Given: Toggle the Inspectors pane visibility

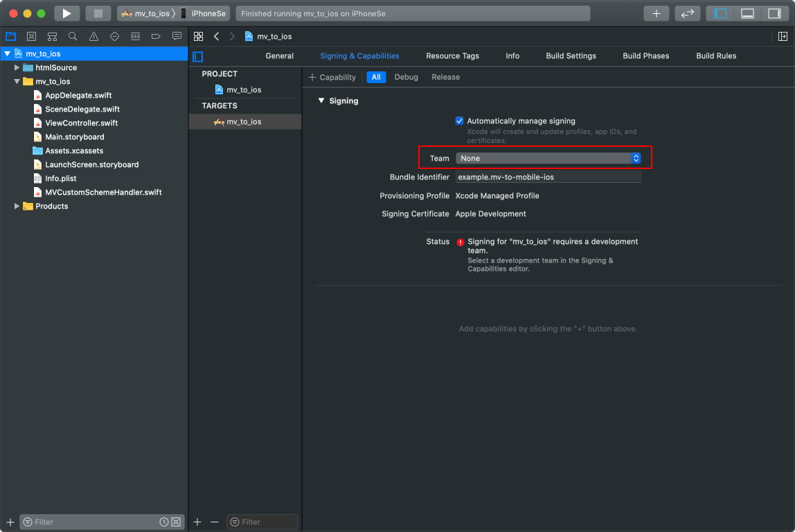Looking at the screenshot, I should 774,14.
